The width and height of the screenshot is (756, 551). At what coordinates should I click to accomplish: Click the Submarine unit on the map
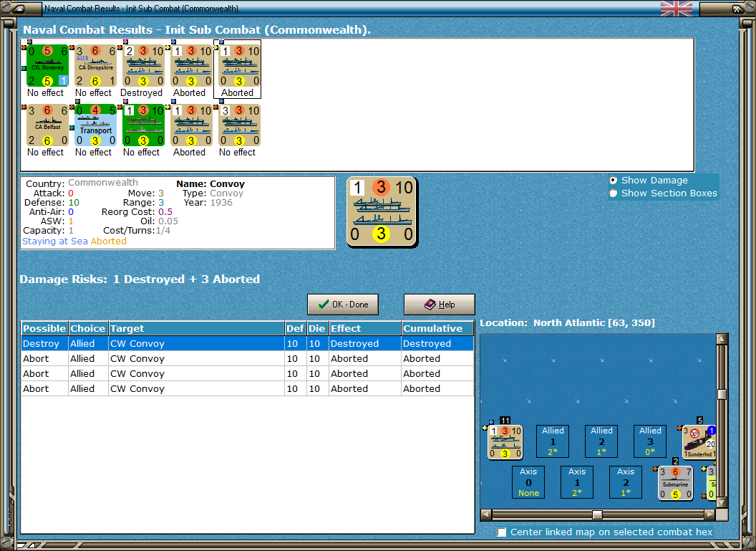click(676, 482)
